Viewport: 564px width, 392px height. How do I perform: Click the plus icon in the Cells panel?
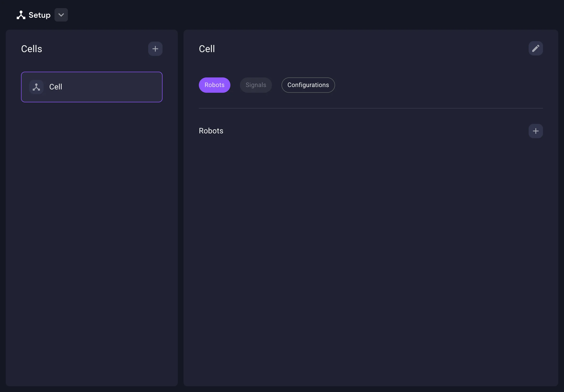[x=155, y=49]
